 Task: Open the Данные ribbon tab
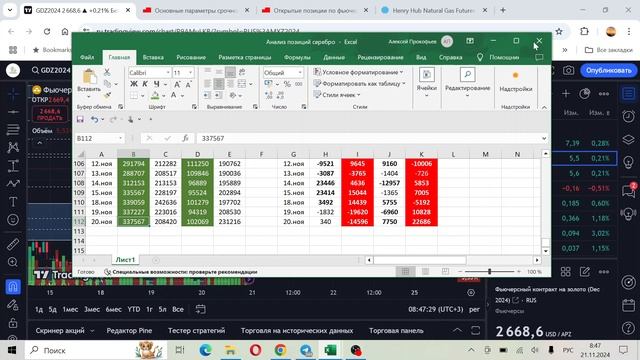(334, 58)
